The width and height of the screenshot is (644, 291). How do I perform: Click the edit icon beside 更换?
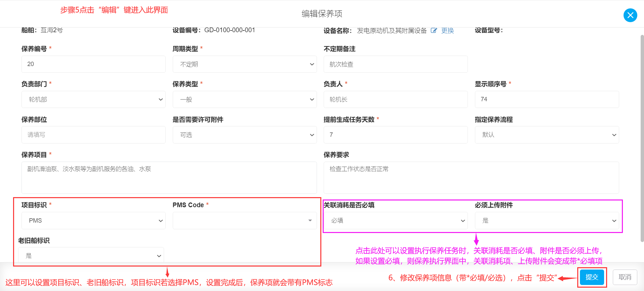pyautogui.click(x=434, y=31)
